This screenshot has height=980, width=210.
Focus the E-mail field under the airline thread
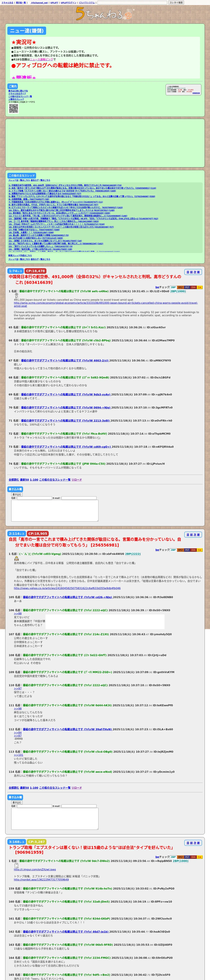79,498
